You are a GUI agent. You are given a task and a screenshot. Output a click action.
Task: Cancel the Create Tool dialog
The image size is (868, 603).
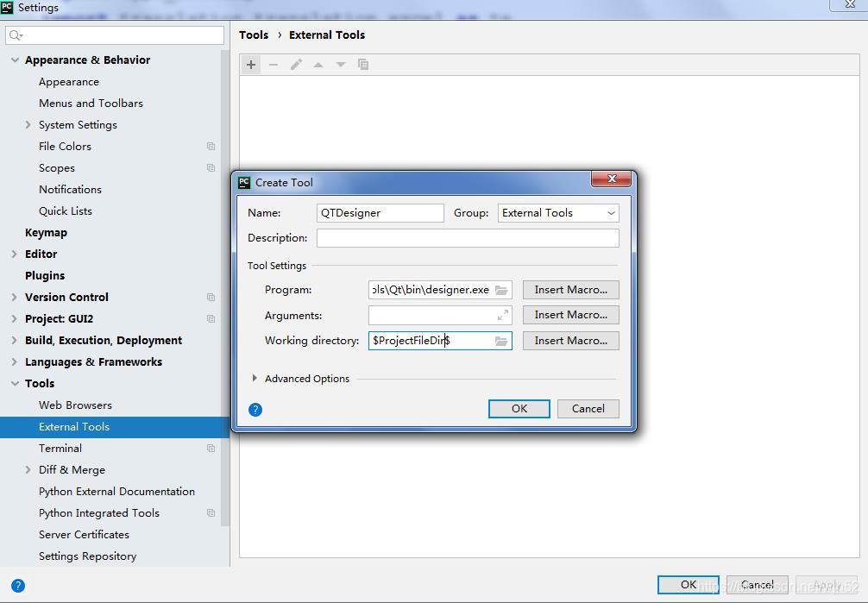[x=588, y=409]
